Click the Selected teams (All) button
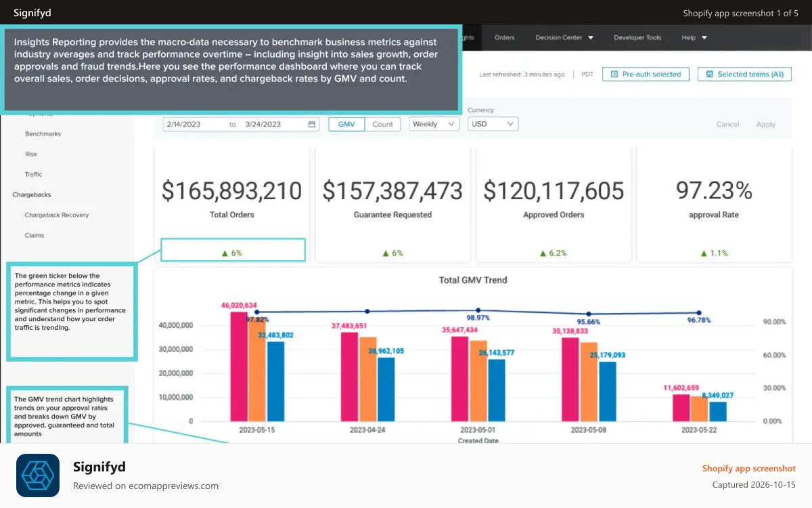812x508 pixels. (744, 75)
